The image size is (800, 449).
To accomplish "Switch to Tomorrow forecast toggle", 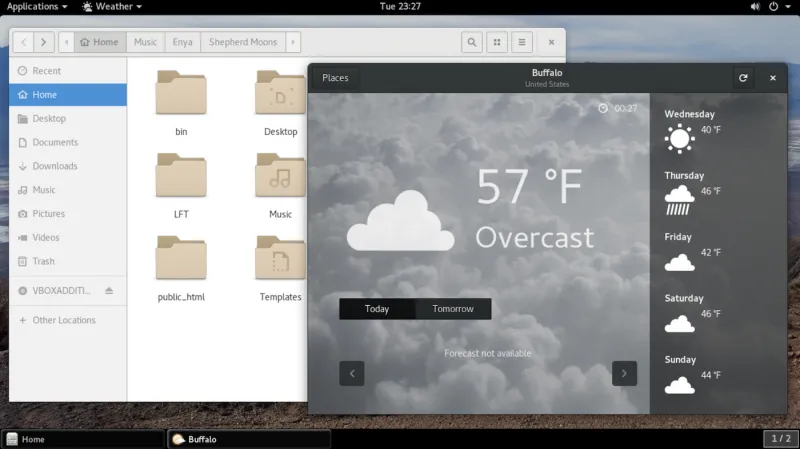I will (x=453, y=309).
